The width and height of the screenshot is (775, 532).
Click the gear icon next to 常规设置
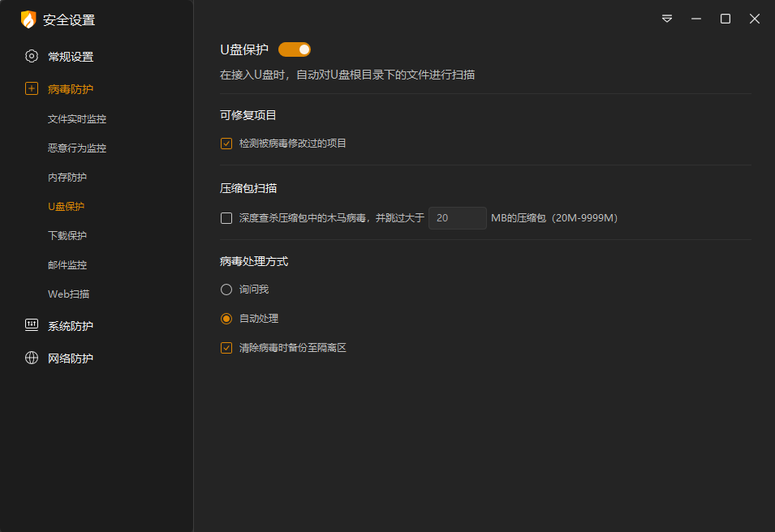coord(30,56)
